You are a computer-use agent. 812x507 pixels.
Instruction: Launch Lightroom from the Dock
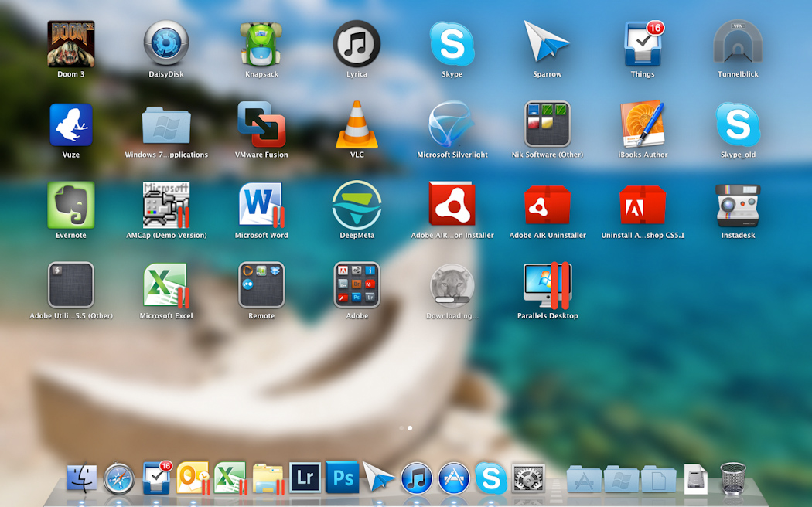(x=305, y=478)
